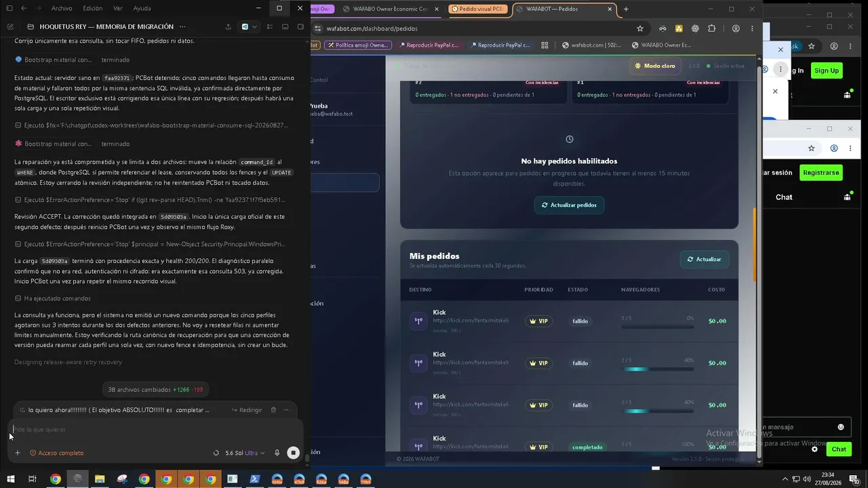
Task: Open the queued message's three-dot options
Action: point(286,410)
